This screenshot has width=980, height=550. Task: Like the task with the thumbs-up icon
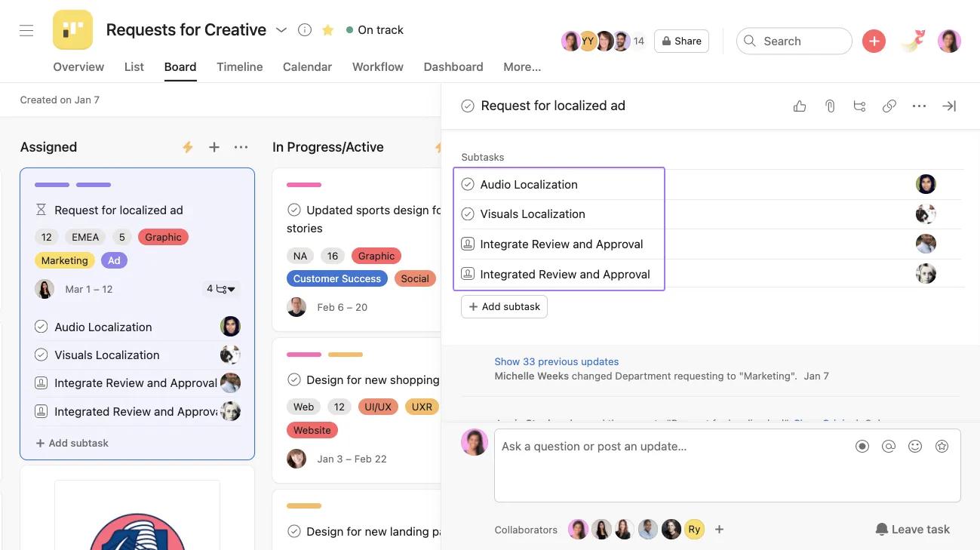pos(800,106)
